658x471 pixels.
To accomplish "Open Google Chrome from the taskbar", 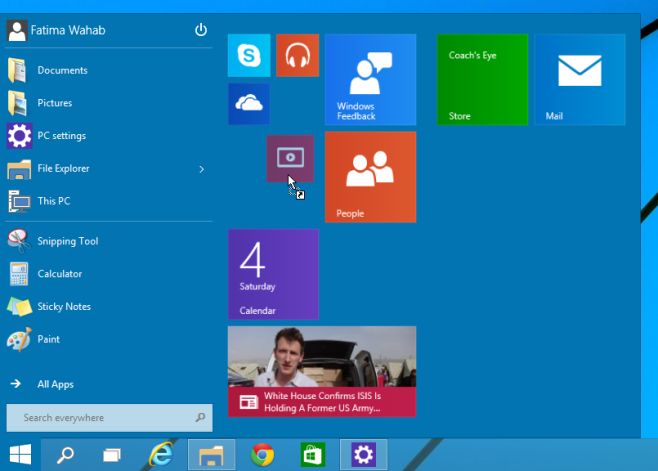I will pos(263,455).
